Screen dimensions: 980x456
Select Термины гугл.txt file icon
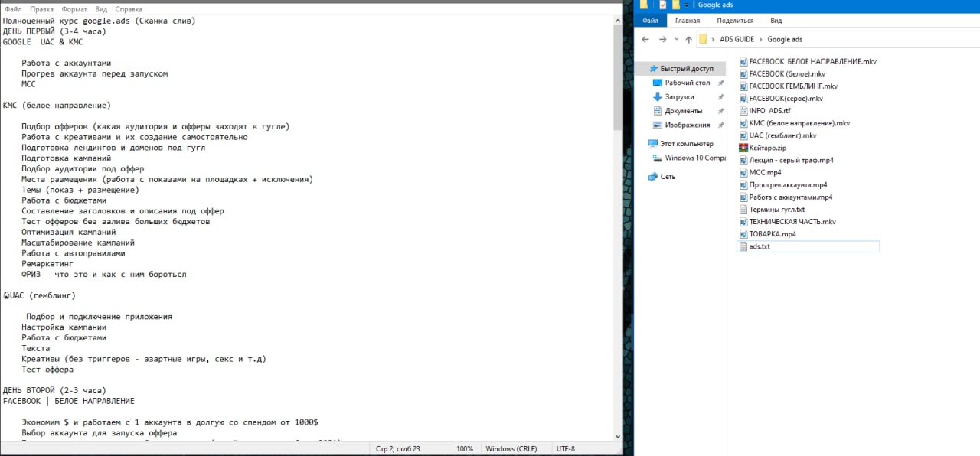743,209
